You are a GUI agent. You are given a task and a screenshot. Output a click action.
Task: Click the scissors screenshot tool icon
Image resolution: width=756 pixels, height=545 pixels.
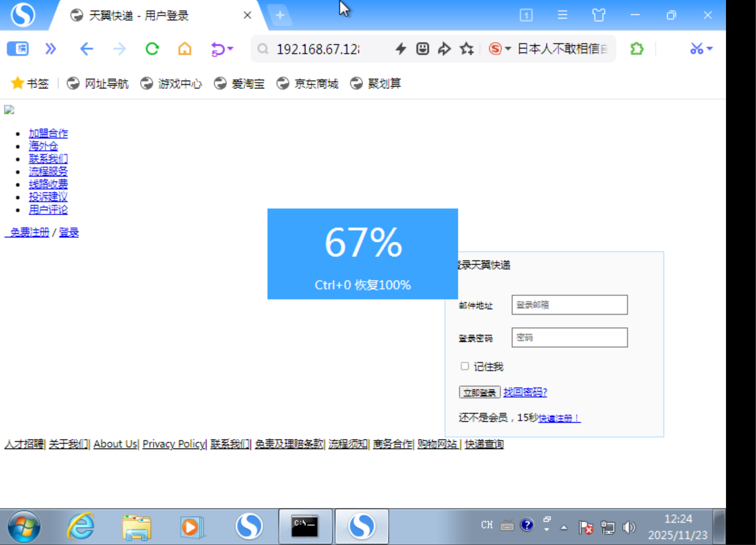696,49
